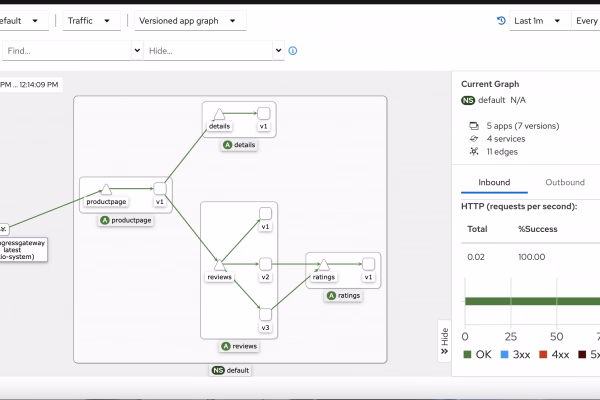Screen dimensions: 600x400
Task: Click the blue 3xx legend swatch
Action: [x=504, y=354]
